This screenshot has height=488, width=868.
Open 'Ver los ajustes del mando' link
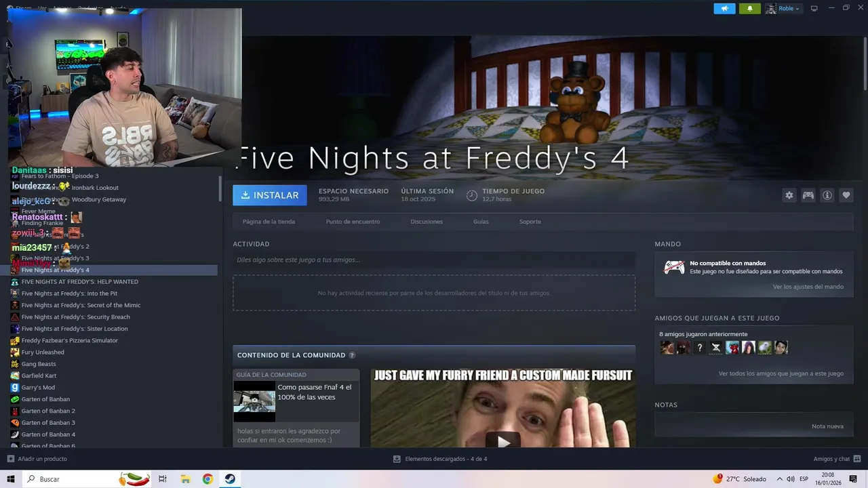pos(808,287)
